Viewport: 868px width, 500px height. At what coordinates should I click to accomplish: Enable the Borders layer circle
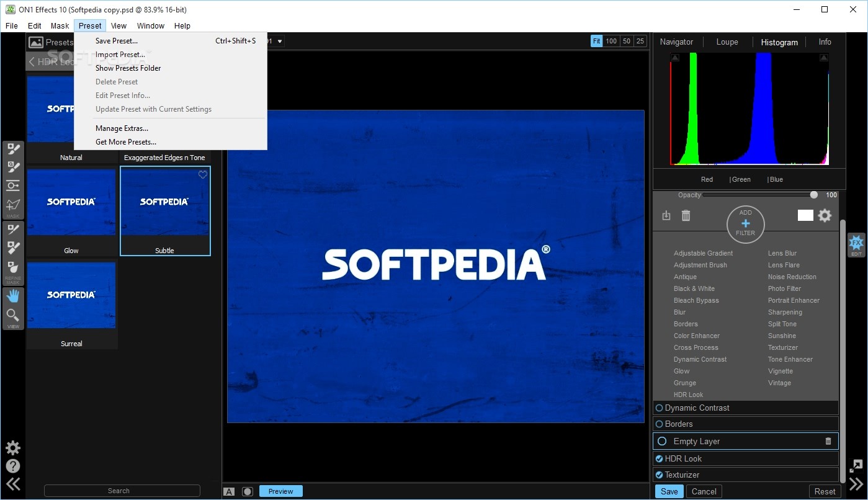pyautogui.click(x=659, y=424)
